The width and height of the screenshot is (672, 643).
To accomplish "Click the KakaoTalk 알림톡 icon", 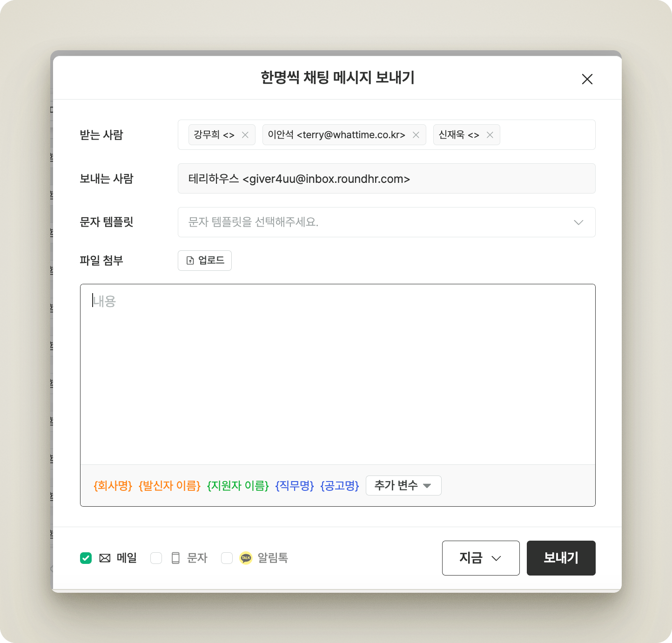I will (x=246, y=558).
